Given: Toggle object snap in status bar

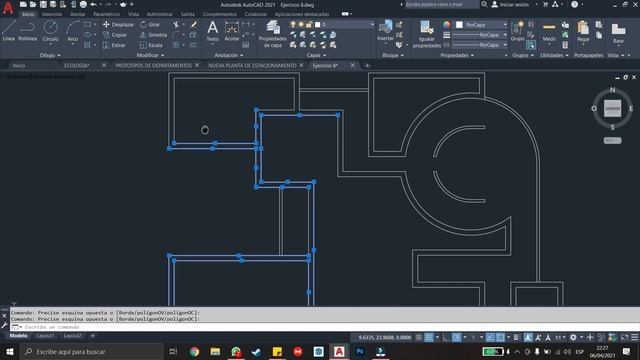Looking at the screenshot, I should [x=500, y=337].
